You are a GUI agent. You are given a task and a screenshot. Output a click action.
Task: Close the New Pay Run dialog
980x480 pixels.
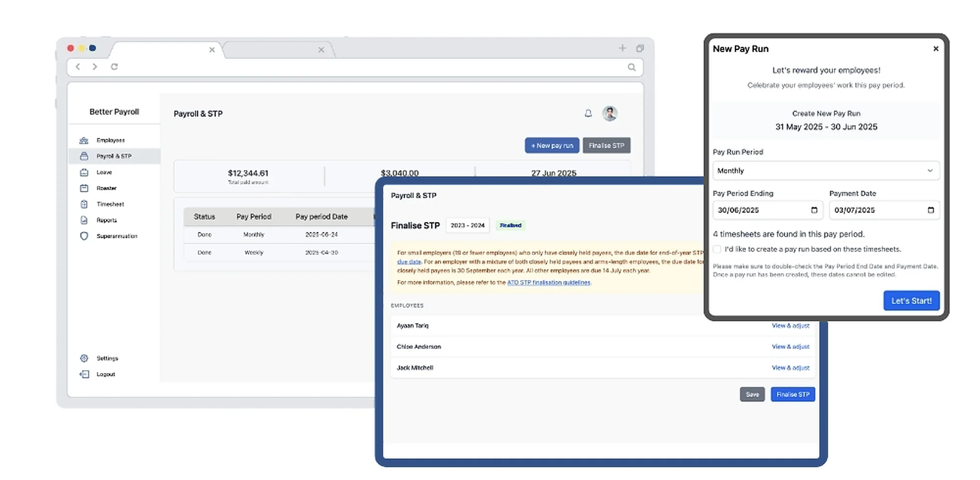(x=936, y=48)
